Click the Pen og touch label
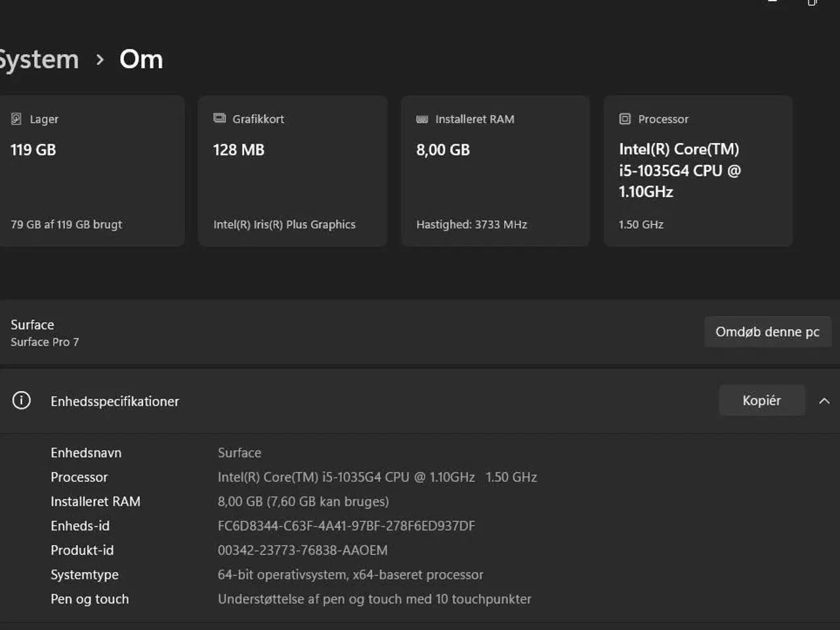 click(x=90, y=599)
